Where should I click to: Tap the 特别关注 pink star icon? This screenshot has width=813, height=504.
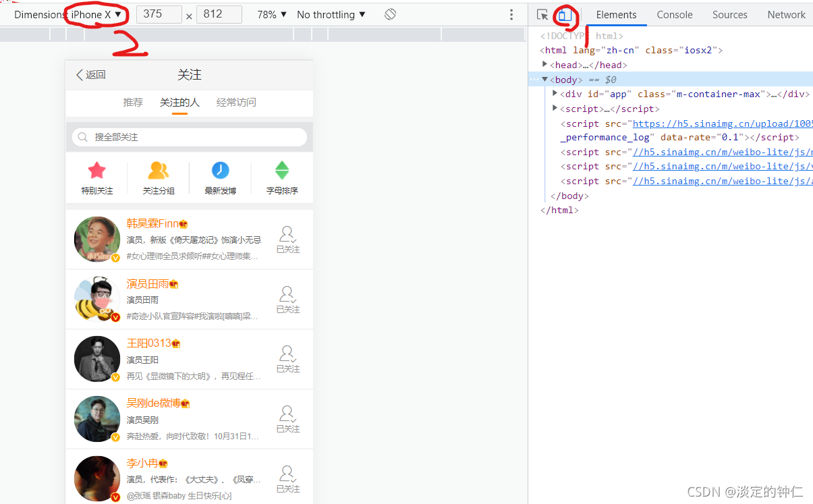tap(97, 170)
